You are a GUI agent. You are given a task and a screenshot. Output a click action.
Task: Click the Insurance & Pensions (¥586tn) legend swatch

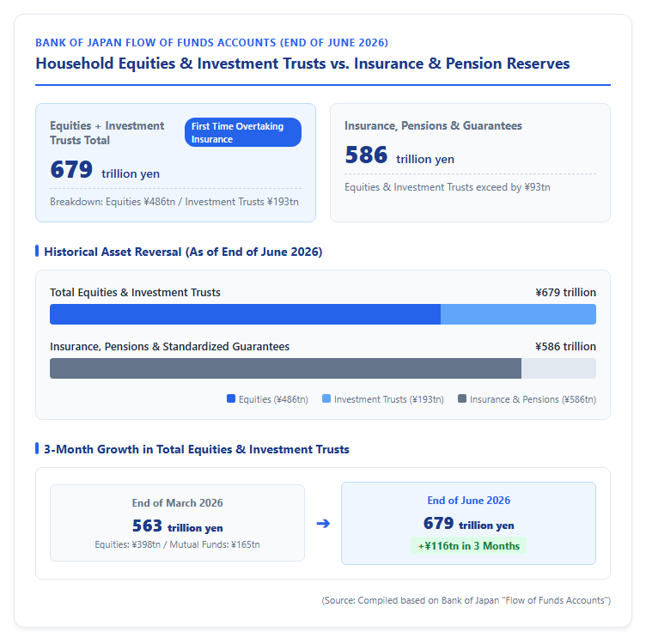[x=462, y=398]
